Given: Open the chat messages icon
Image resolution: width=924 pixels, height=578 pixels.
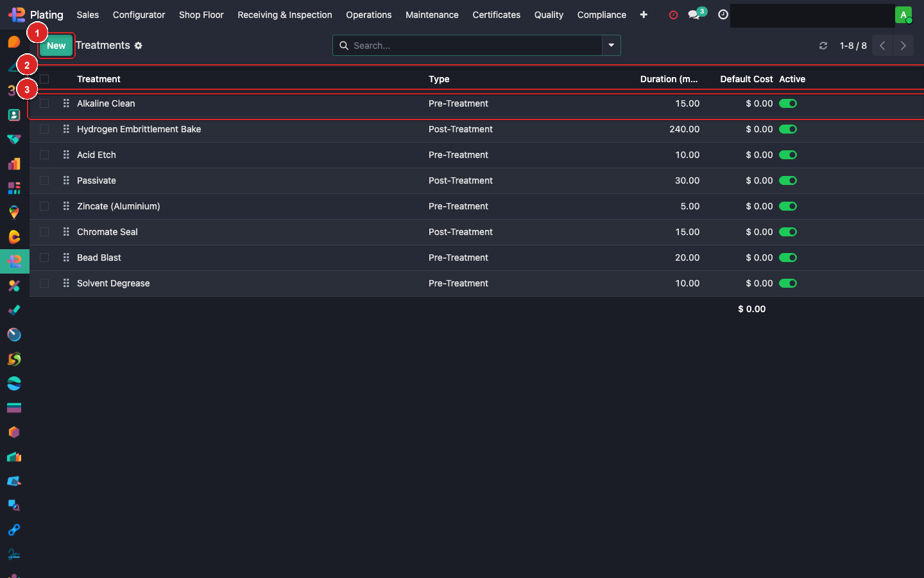Looking at the screenshot, I should pos(694,15).
